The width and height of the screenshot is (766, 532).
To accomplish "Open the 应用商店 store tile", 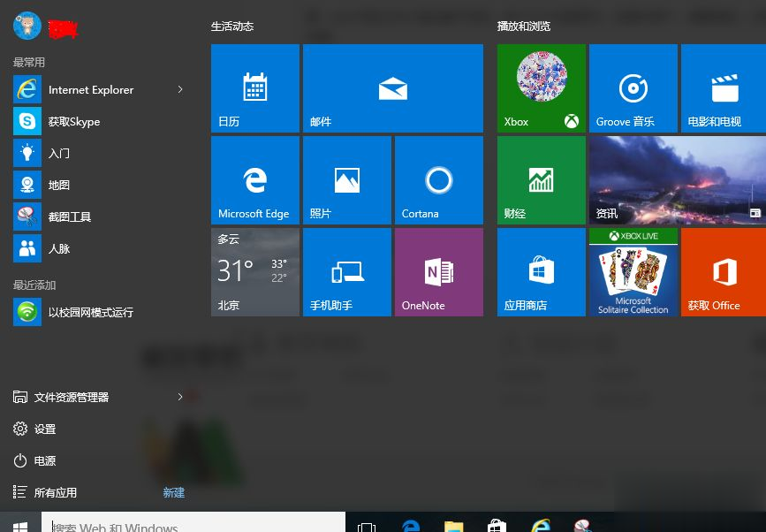I will coord(541,271).
